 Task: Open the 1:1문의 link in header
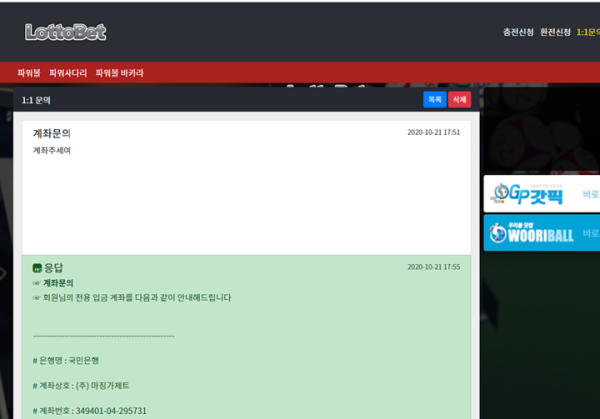tap(588, 32)
